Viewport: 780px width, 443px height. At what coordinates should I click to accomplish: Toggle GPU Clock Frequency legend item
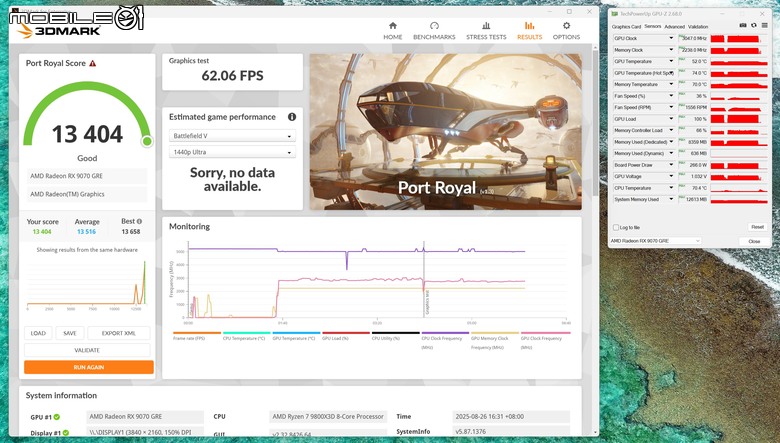coord(545,341)
